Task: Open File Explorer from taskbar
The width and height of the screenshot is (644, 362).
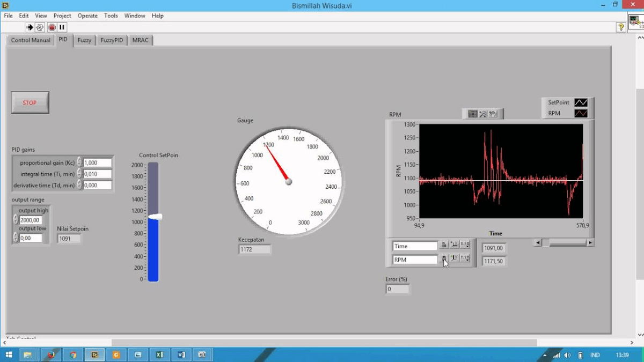Action: [x=27, y=354]
